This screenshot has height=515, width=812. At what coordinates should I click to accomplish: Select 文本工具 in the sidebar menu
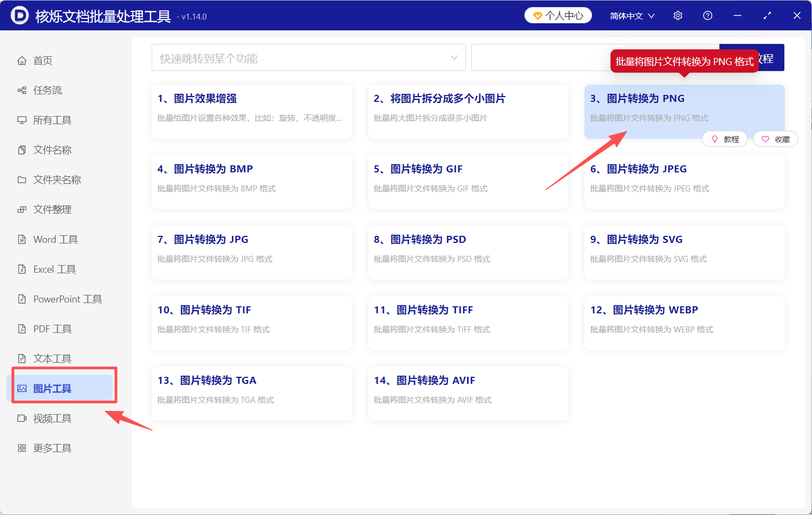(x=51, y=358)
